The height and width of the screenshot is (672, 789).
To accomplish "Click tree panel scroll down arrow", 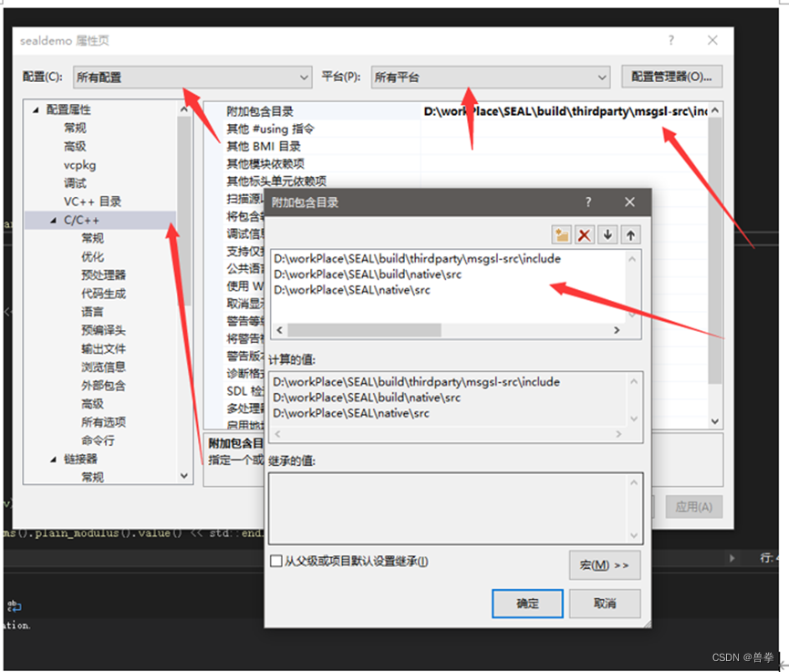I will pos(183,476).
